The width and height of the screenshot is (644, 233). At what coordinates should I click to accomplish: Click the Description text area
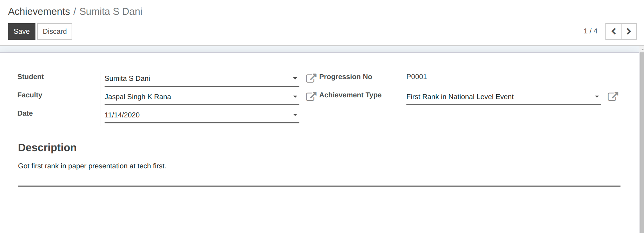coord(319,172)
